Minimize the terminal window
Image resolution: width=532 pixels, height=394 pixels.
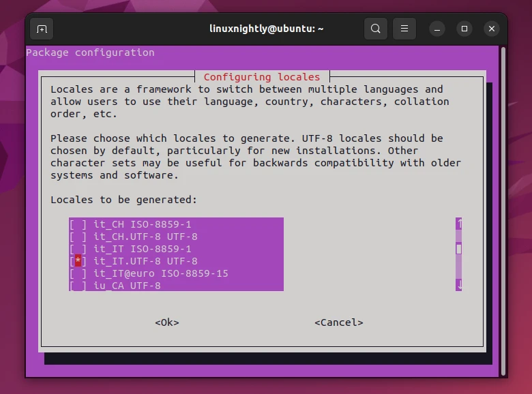coord(437,29)
